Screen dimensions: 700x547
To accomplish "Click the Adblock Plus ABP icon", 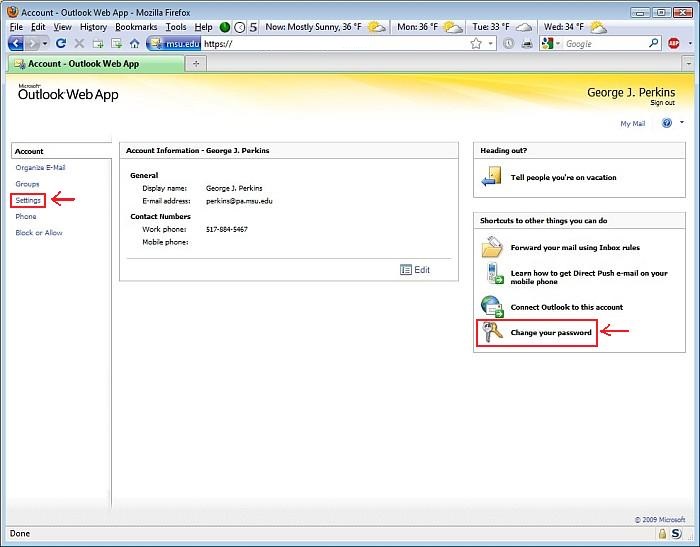I will click(674, 43).
